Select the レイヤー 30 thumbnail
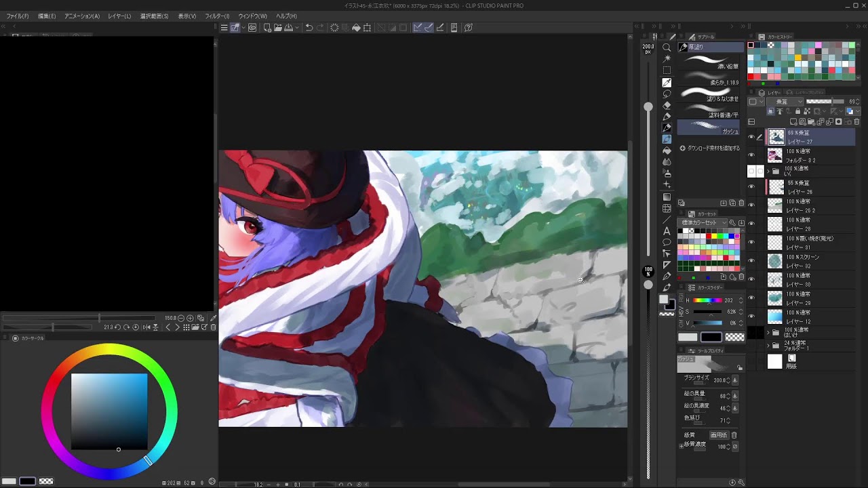Image resolution: width=868 pixels, height=488 pixels. click(775, 279)
